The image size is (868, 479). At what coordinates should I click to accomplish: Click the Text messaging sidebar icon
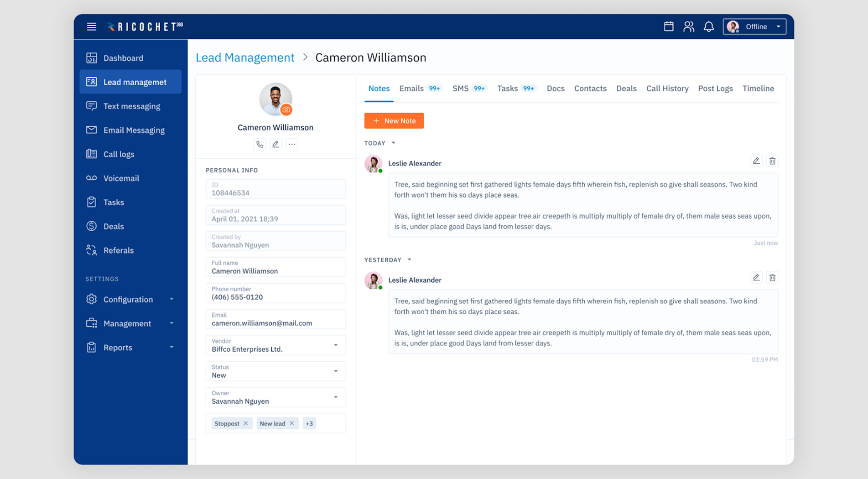[92, 106]
